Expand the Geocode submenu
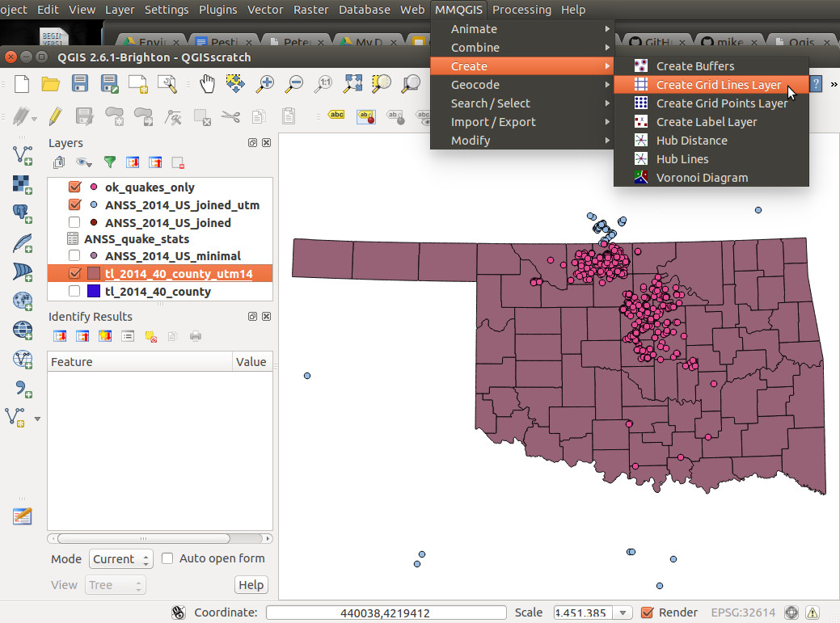Image resolution: width=840 pixels, height=623 pixels. (522, 85)
